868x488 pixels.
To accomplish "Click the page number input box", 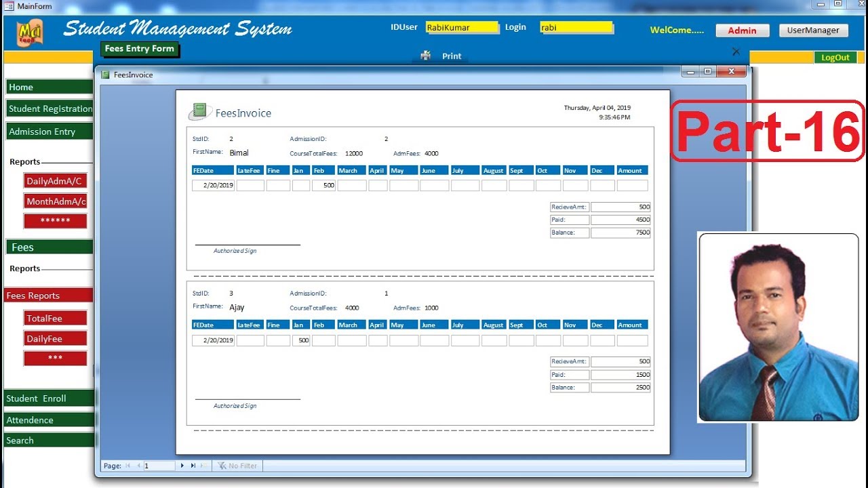I will 159,466.
